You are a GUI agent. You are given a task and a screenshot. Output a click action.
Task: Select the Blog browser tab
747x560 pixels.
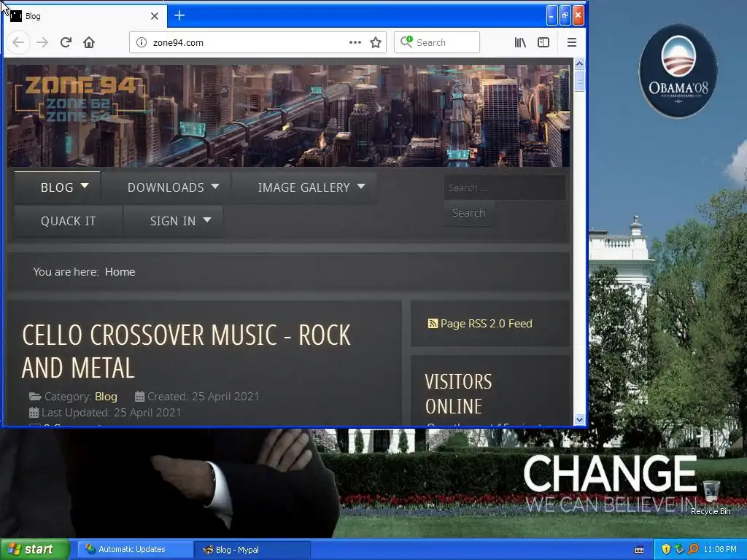pyautogui.click(x=86, y=16)
